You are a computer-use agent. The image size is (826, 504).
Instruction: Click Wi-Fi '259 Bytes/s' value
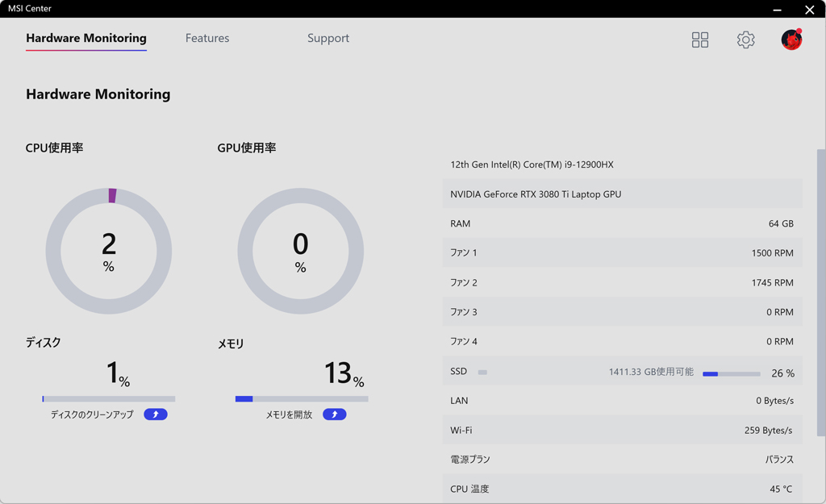(x=769, y=431)
